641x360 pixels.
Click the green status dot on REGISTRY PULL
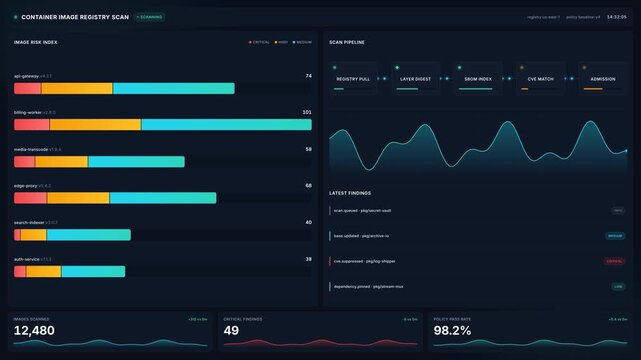pos(335,67)
